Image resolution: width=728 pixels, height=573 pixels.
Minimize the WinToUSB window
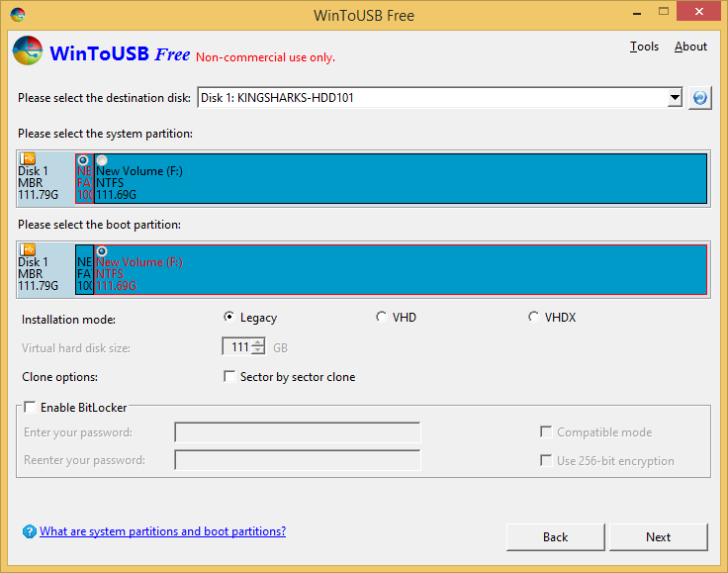click(x=637, y=13)
